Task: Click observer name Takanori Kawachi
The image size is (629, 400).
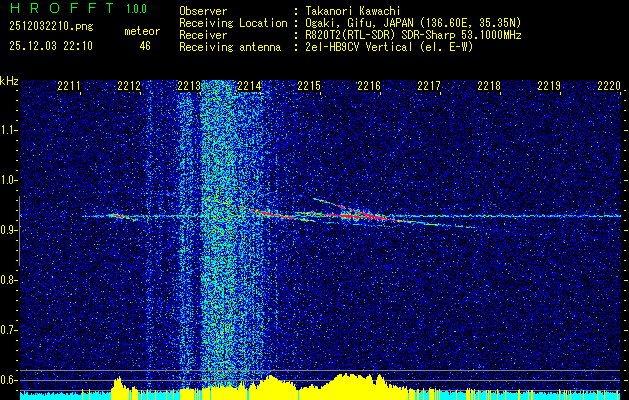Action: [353, 11]
